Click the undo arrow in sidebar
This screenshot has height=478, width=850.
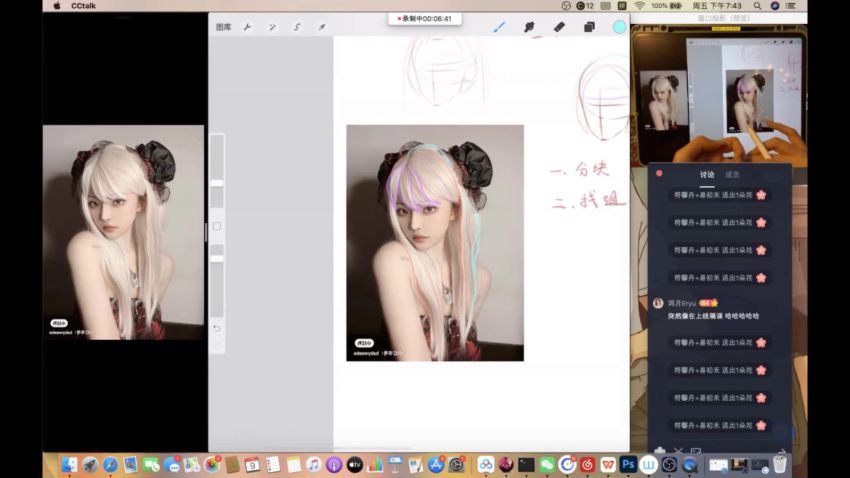coord(216,328)
